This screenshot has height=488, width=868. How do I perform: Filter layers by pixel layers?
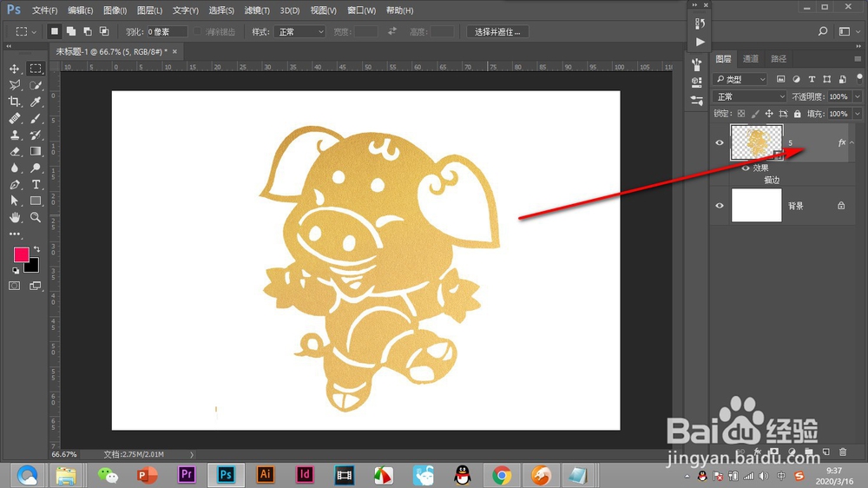780,79
